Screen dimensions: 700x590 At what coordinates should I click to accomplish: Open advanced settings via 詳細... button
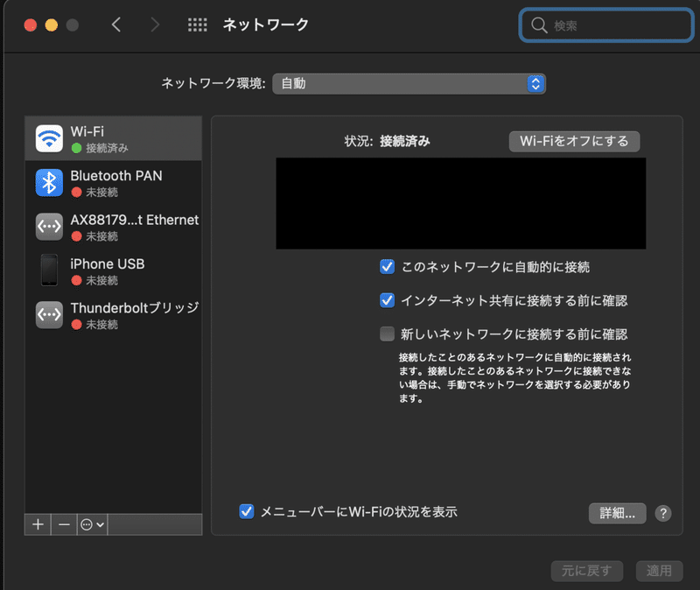click(617, 514)
